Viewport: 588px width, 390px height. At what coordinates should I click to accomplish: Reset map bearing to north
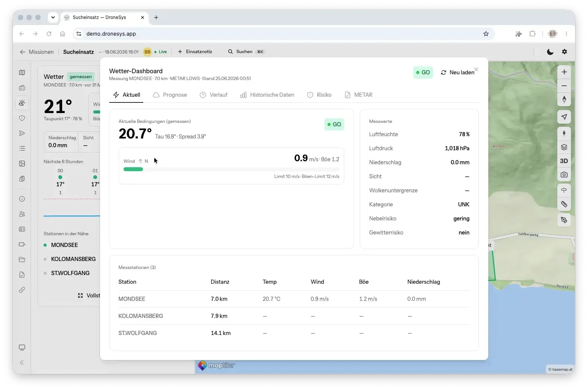[564, 99]
